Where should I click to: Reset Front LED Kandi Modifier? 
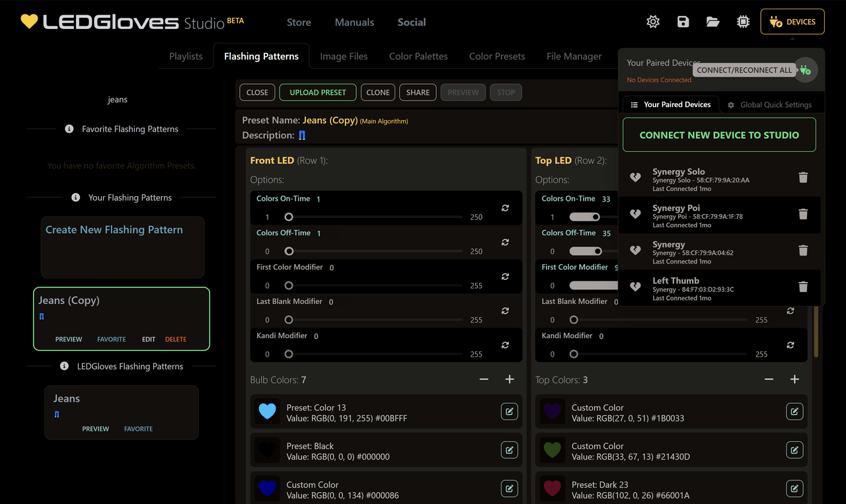pyautogui.click(x=505, y=345)
